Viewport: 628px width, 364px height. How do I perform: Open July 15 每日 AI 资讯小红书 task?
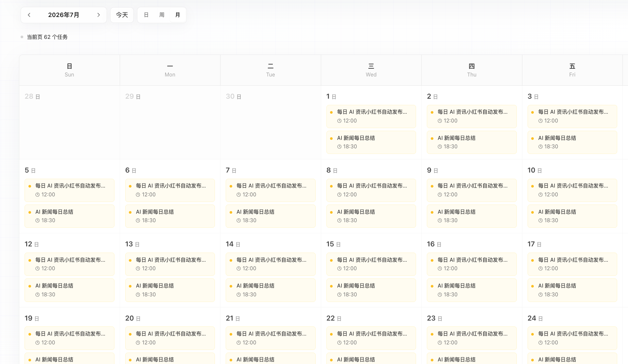371,264
